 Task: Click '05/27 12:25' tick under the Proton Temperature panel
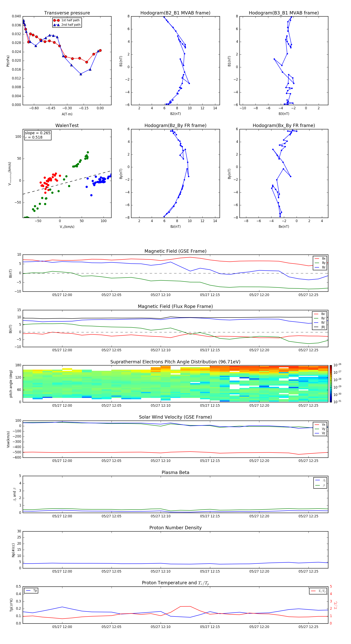(308, 627)
